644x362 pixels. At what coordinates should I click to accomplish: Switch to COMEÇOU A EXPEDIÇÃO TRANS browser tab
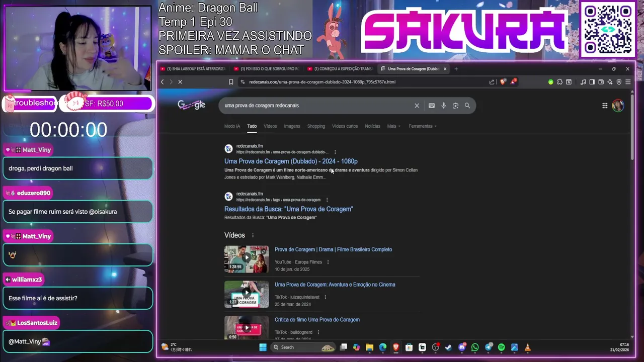point(340,69)
